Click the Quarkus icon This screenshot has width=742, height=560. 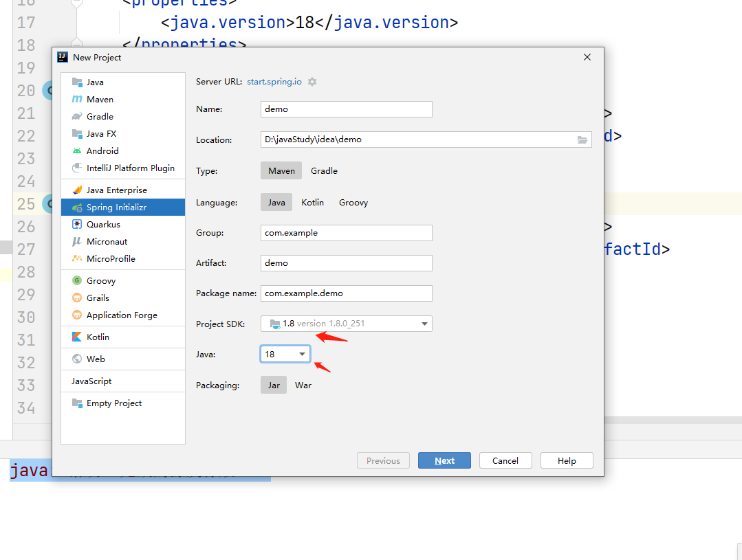[76, 224]
